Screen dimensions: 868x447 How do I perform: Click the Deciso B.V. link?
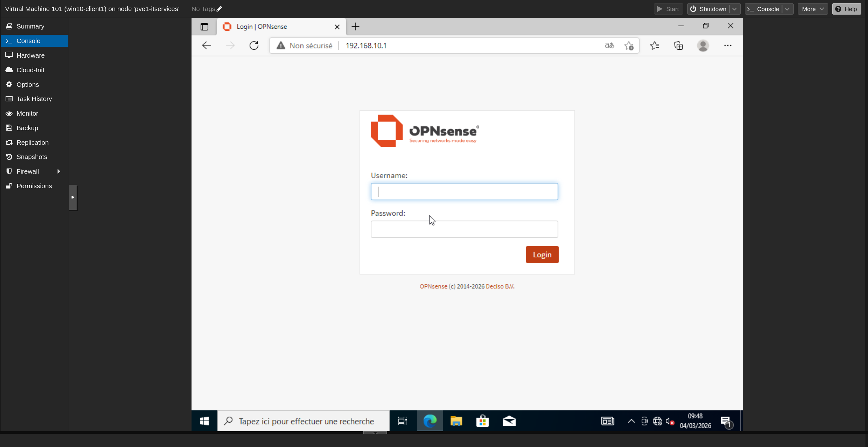coord(500,286)
